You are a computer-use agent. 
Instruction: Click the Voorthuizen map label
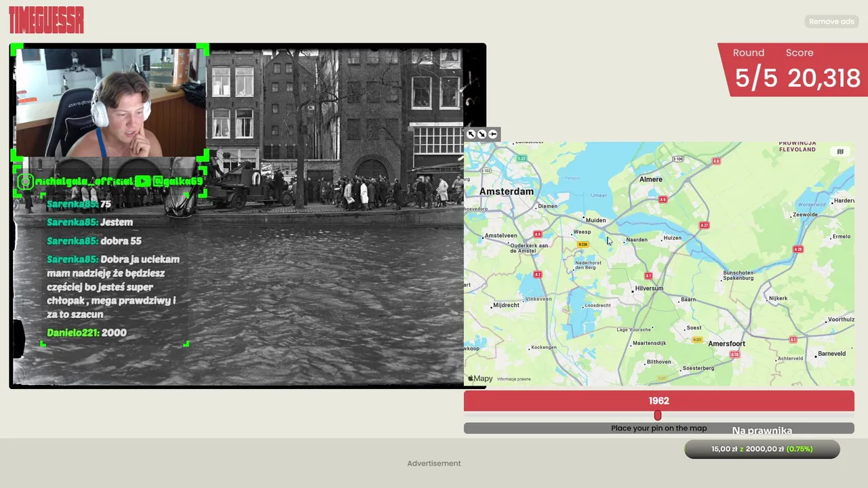(x=841, y=319)
